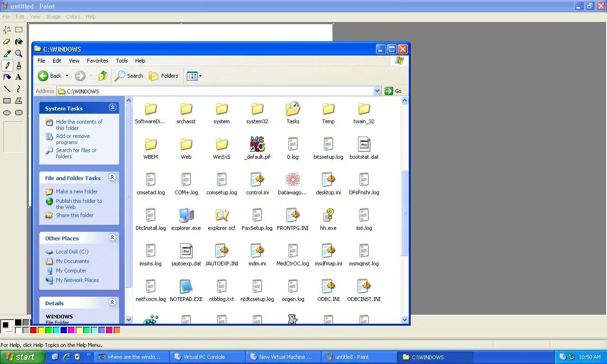The height and width of the screenshot is (364, 607).
Task: Collapse the Other Places panel
Action: (112, 237)
